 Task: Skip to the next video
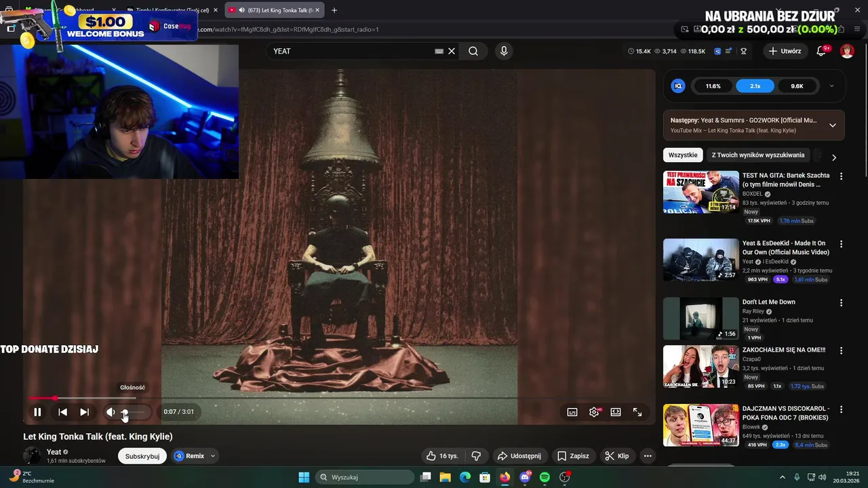pyautogui.click(x=84, y=412)
